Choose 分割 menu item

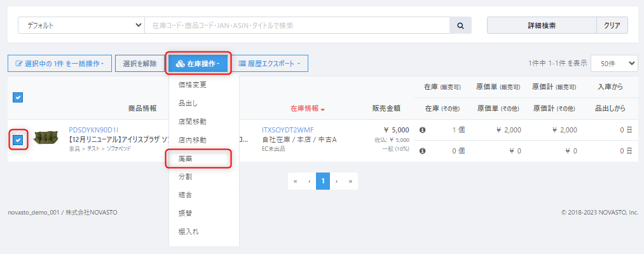click(186, 177)
